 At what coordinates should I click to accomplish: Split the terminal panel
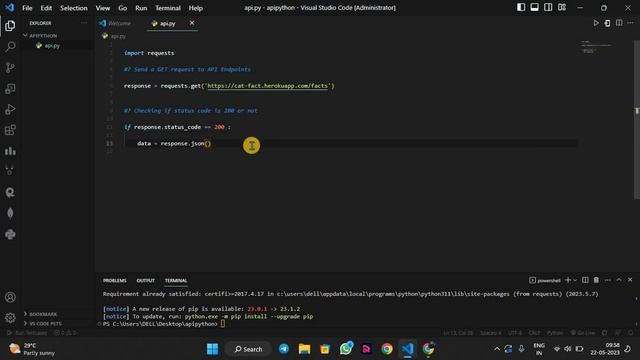[585, 280]
